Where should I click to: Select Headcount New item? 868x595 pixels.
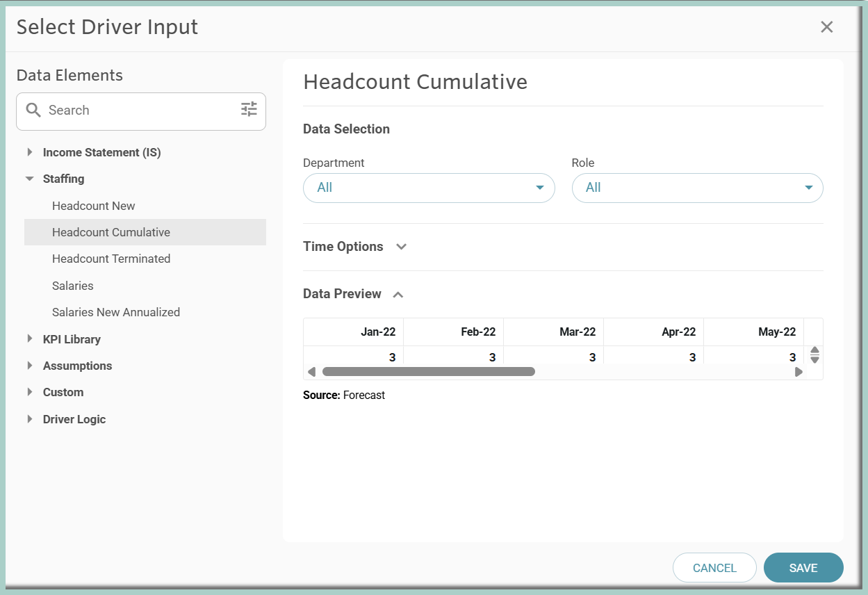coord(145,206)
